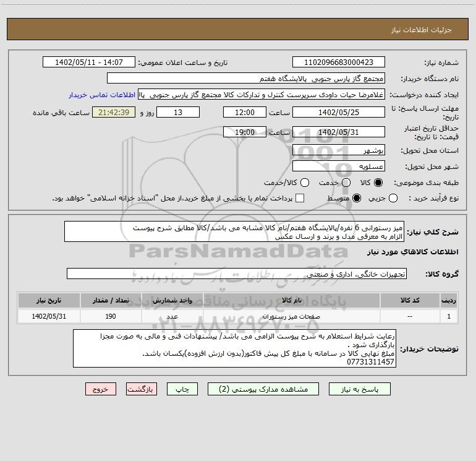476x461 pixels.
Task: Click the price validity date 1402/05/31
Action: pos(339,132)
